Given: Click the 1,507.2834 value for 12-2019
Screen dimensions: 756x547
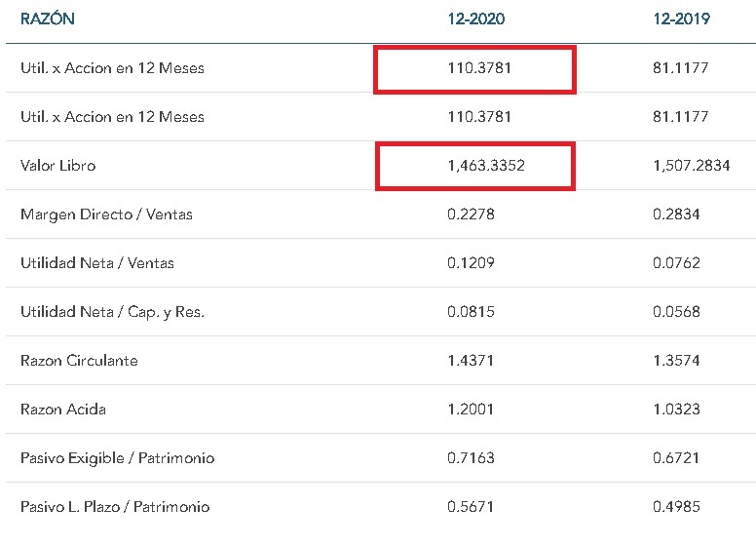Looking at the screenshot, I should 692,166.
